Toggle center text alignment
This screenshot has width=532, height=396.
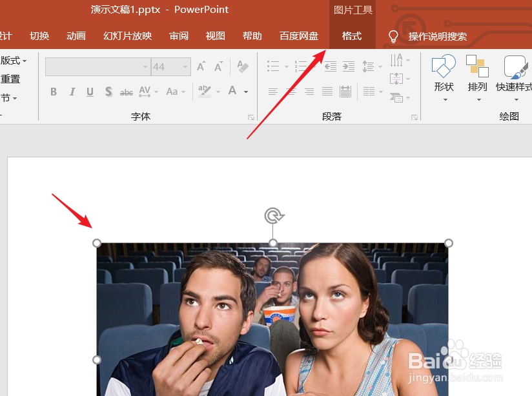pyautogui.click(x=291, y=91)
